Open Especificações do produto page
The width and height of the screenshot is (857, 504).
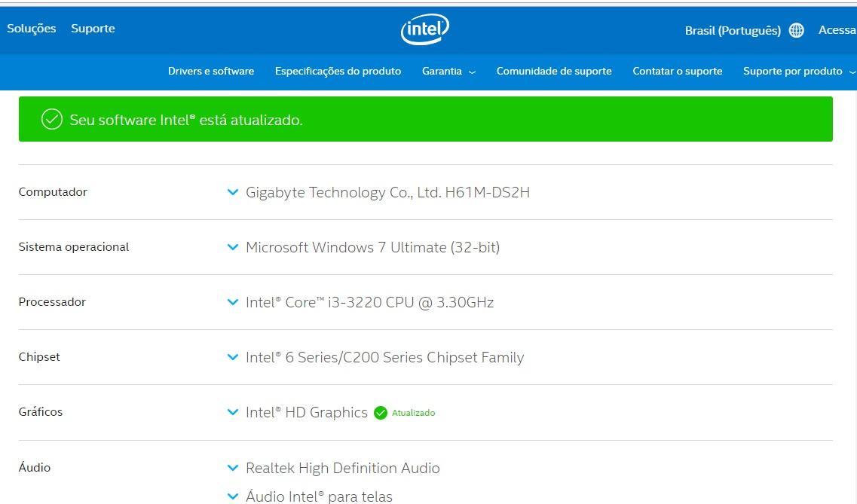(x=338, y=71)
